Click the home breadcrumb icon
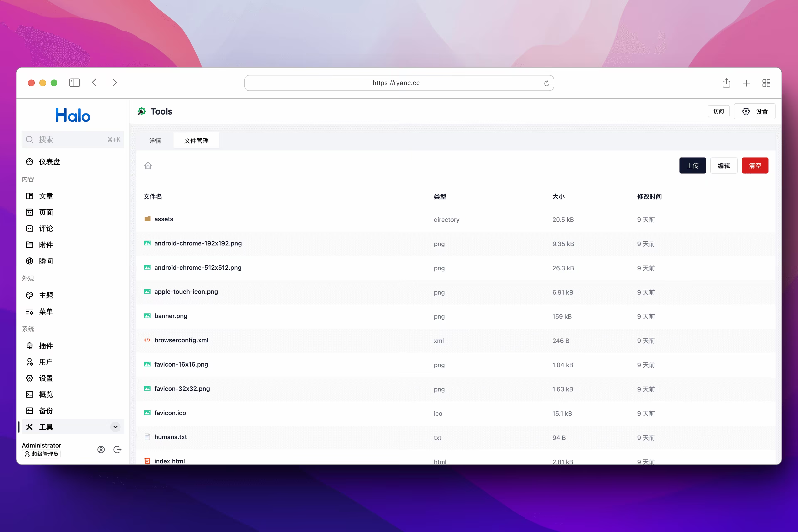The height and width of the screenshot is (532, 798). pyautogui.click(x=148, y=166)
